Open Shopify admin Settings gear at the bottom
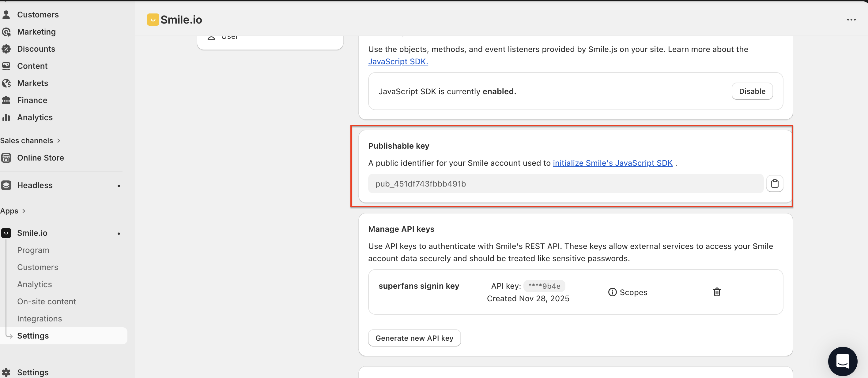Screen dimensions: 868x378 click(6, 372)
